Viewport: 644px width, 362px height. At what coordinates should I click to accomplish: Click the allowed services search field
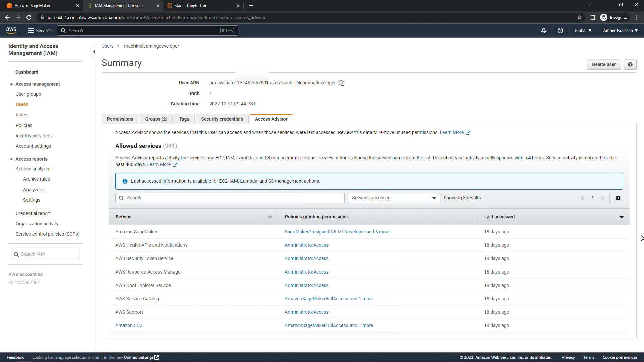[230, 198]
